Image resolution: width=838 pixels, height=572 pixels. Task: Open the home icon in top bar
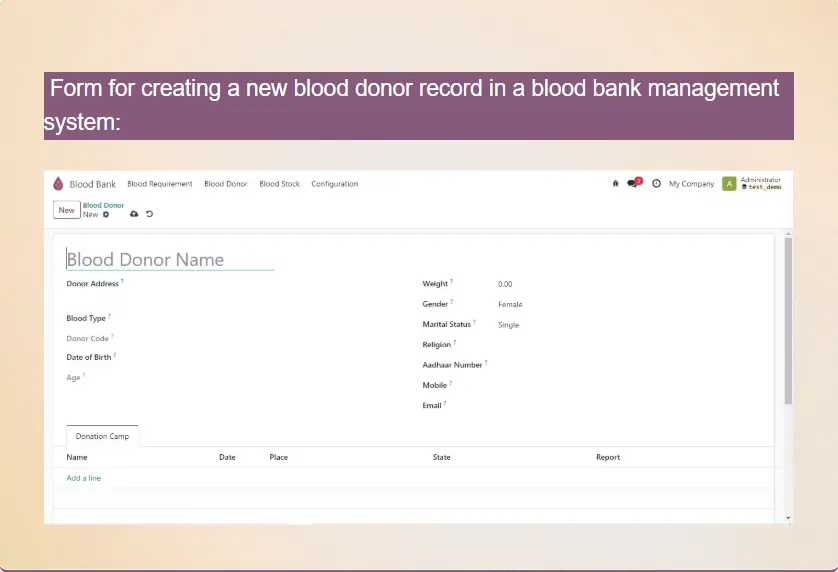coord(615,184)
